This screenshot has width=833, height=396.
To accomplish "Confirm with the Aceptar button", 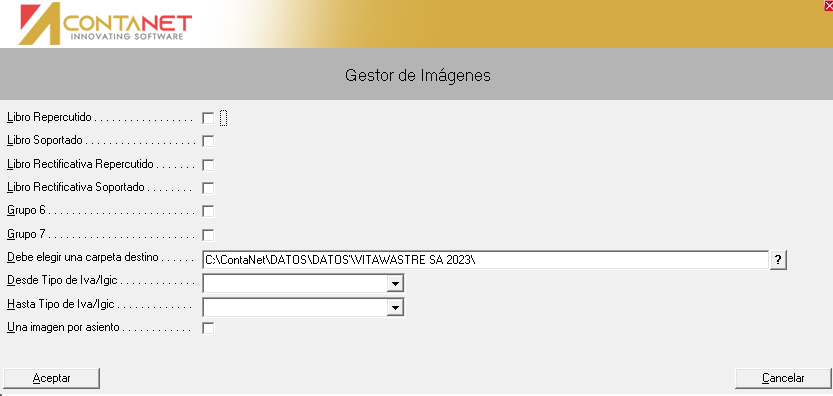I will [51, 378].
